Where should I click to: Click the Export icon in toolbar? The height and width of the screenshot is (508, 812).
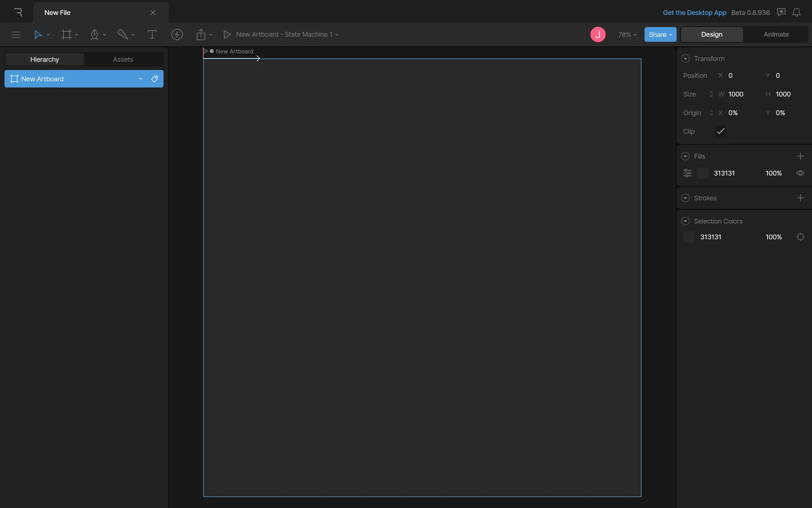pyautogui.click(x=201, y=35)
